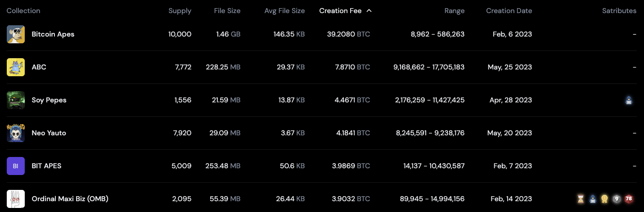The width and height of the screenshot is (644, 212).
Task: Click the Satributes column header
Action: coord(619,11)
